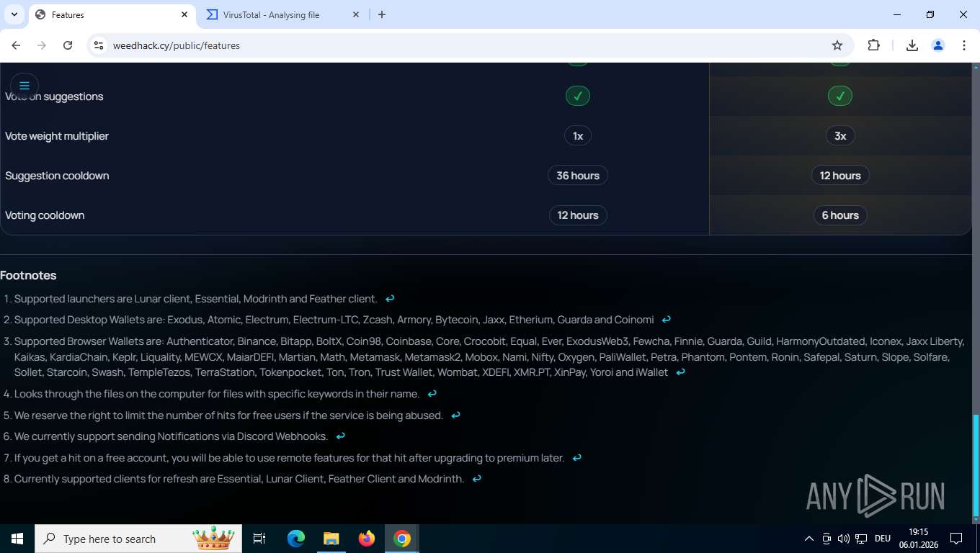Screen dimensions: 980x553
Task: Click the 1x vote weight badge
Action: pos(578,136)
